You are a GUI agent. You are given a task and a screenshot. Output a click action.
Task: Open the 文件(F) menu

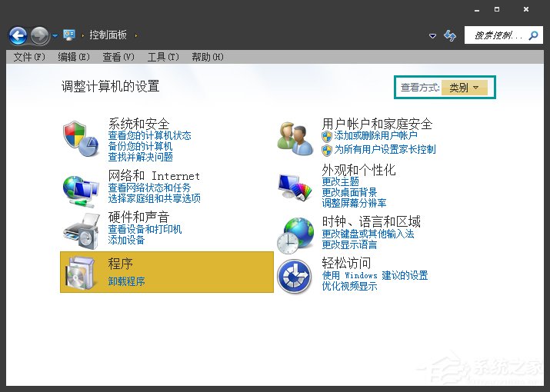tap(29, 57)
